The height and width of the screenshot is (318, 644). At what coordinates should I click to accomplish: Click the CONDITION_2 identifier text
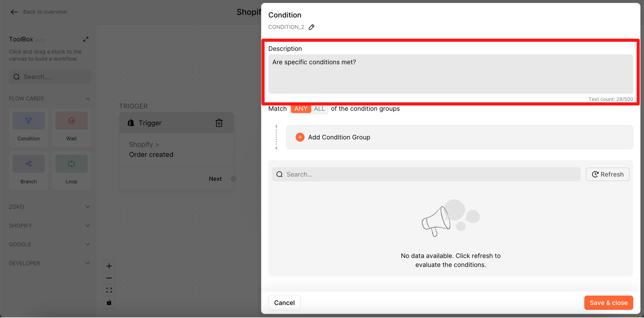pos(286,27)
